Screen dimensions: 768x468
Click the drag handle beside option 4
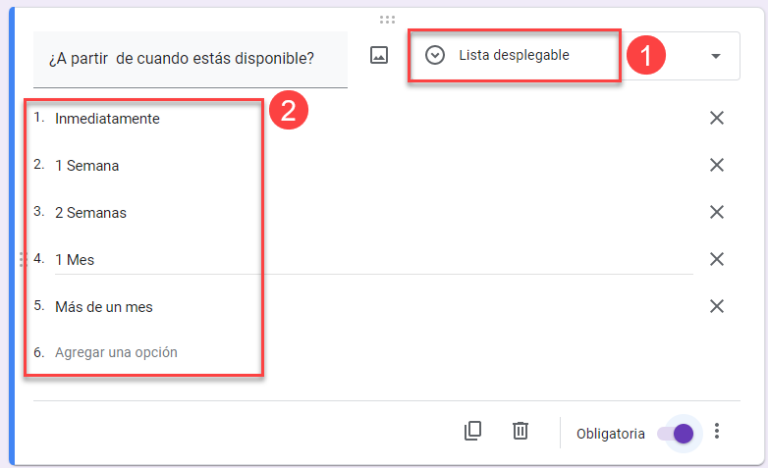click(x=23, y=259)
